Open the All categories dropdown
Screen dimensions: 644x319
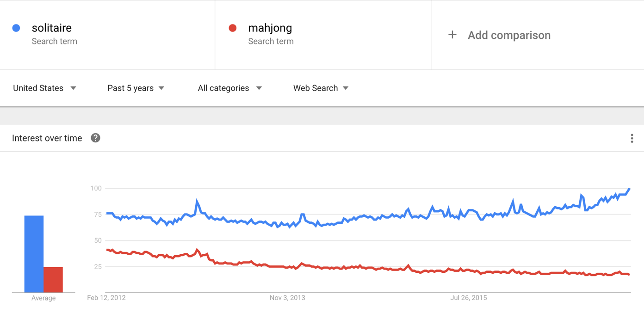coord(229,88)
